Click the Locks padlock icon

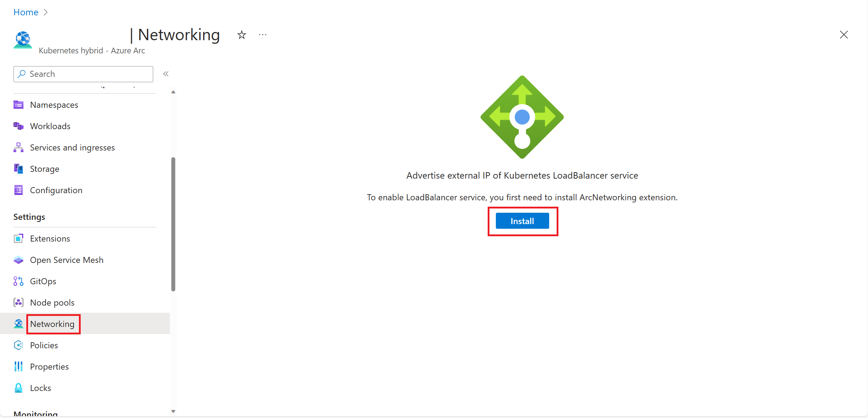tap(18, 388)
